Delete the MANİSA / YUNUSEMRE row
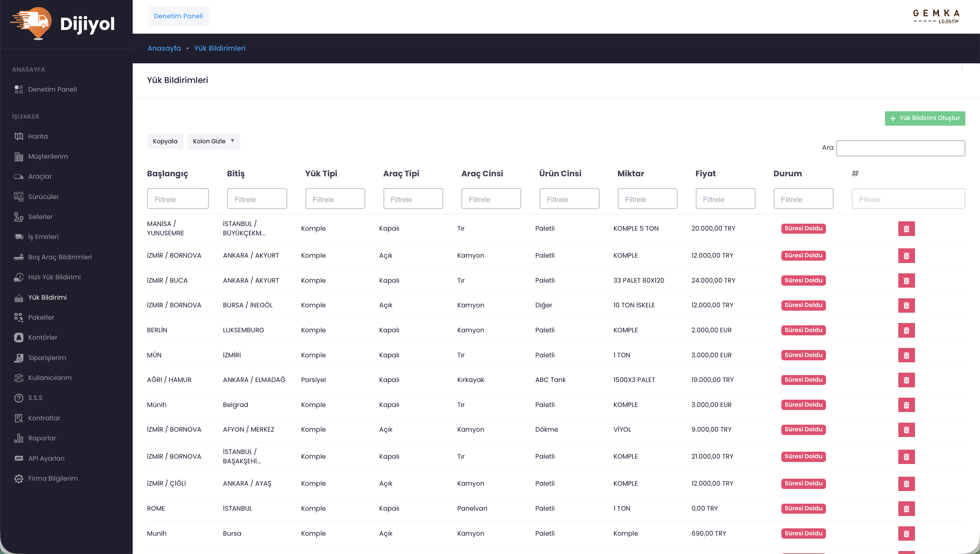This screenshot has height=554, width=980. [906, 229]
